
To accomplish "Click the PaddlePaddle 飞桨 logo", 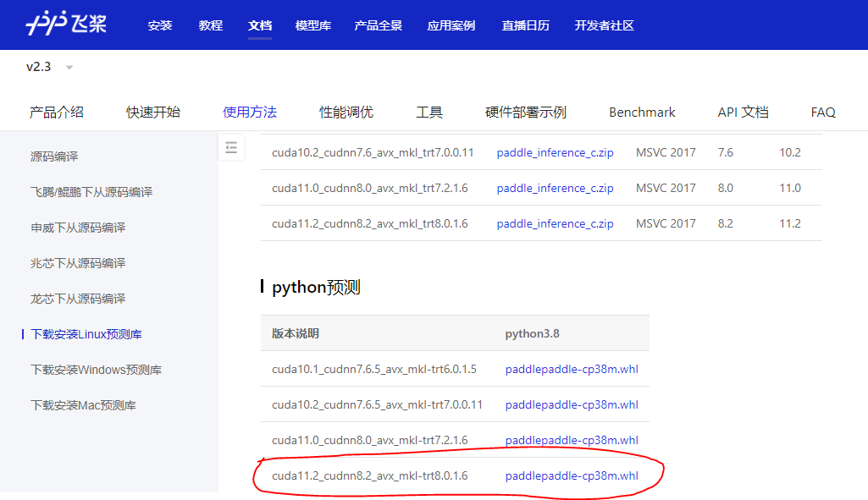I will (x=66, y=24).
